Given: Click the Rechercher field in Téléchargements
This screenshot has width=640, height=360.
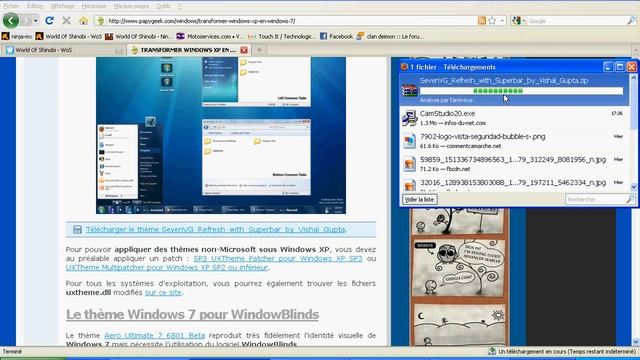Looking at the screenshot, I should coord(596,200).
